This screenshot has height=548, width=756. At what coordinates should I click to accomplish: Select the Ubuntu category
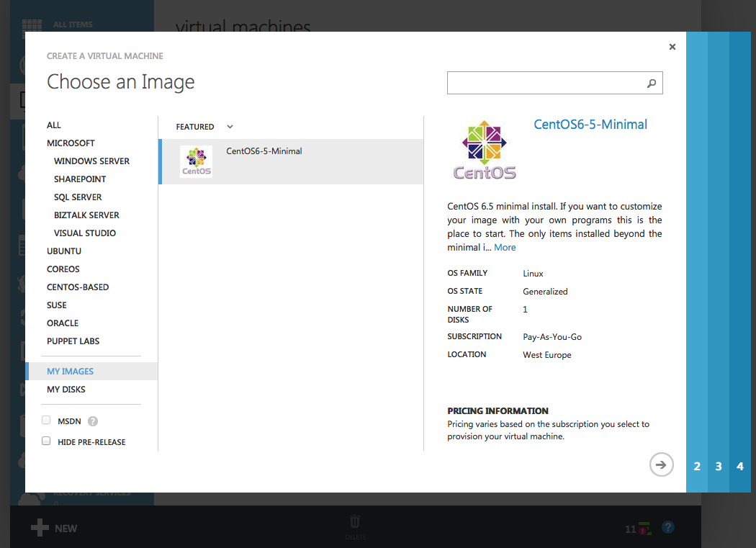click(64, 251)
